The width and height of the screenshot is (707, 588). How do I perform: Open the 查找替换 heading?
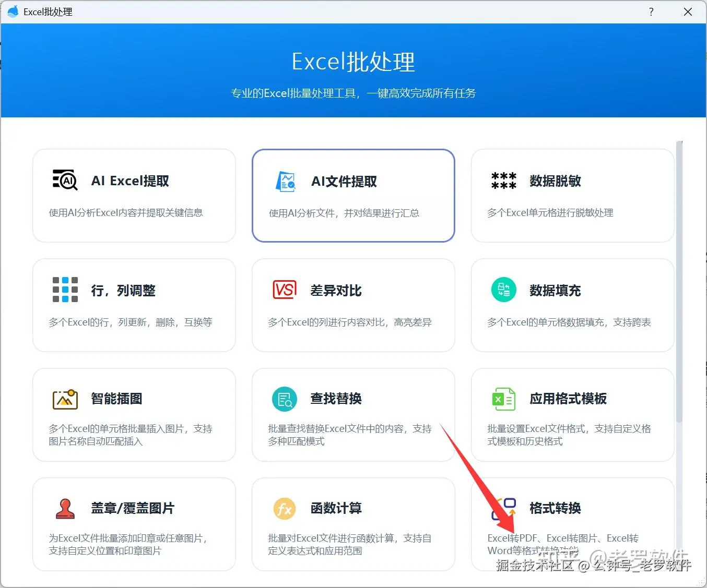coord(336,399)
